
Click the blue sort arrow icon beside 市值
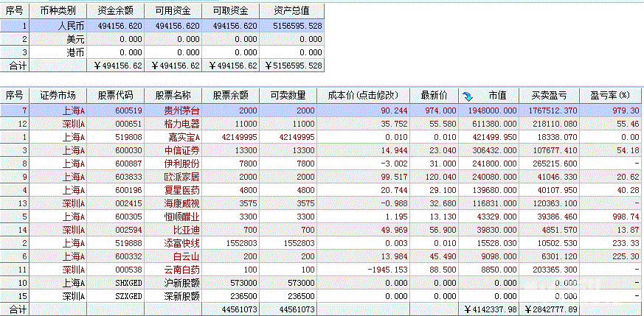(x=468, y=96)
